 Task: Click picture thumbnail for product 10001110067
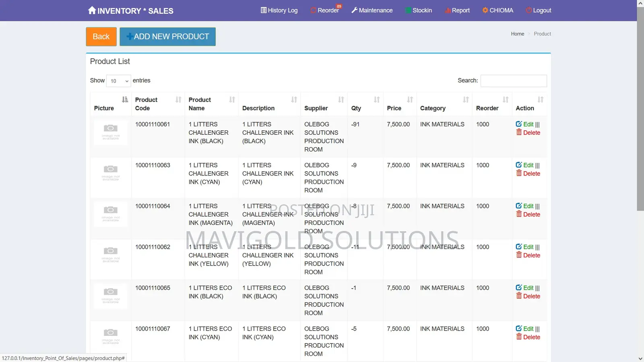point(111,337)
